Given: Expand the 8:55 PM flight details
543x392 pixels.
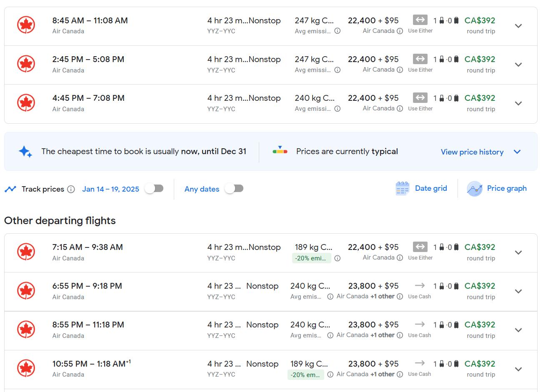Looking at the screenshot, I should click(x=518, y=330).
